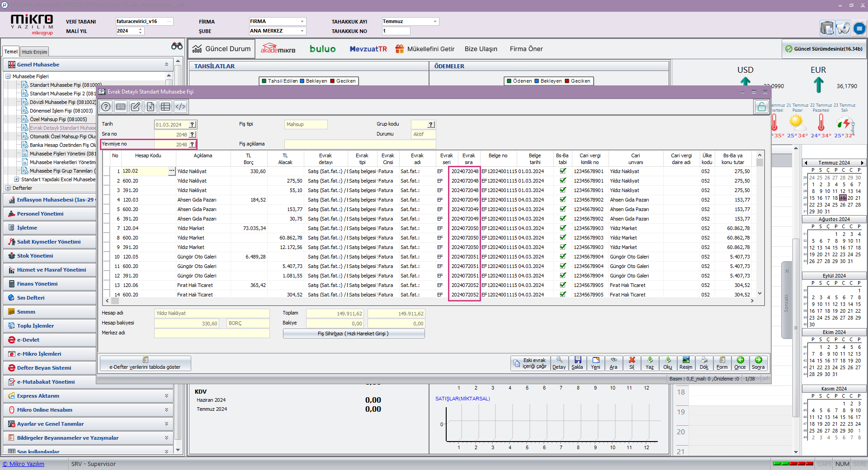The width and height of the screenshot is (868, 470).
Task: Click the Fiş açıklama input field
Action: [x=360, y=144]
